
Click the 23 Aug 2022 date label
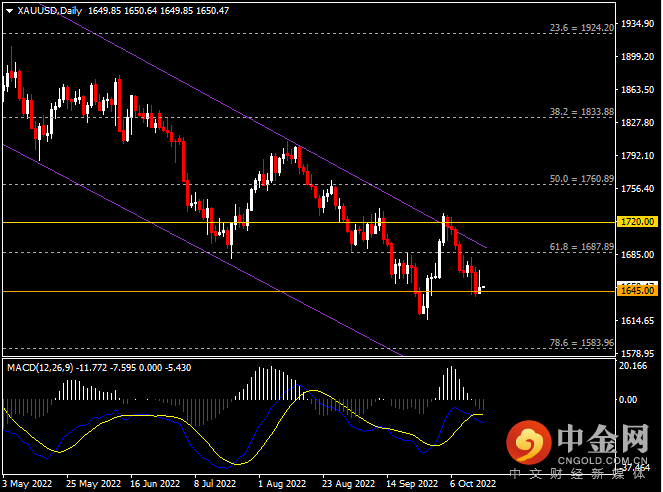(x=348, y=484)
